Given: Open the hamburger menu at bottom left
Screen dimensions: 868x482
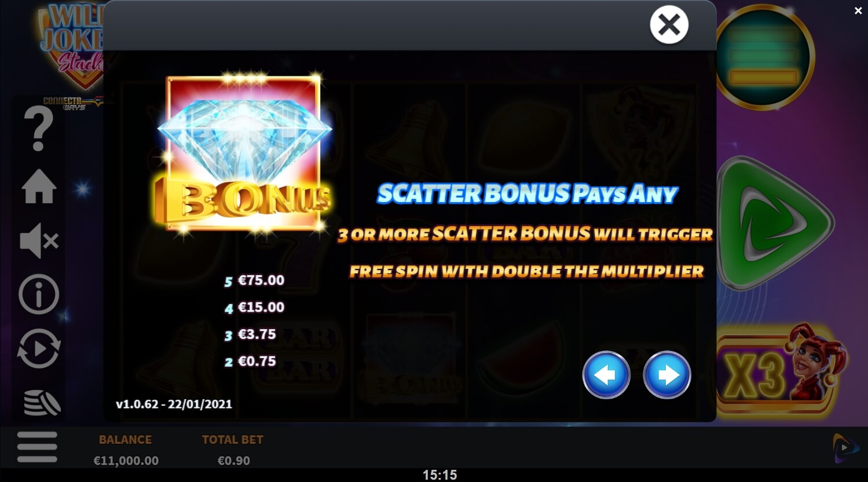Looking at the screenshot, I should point(37,447).
